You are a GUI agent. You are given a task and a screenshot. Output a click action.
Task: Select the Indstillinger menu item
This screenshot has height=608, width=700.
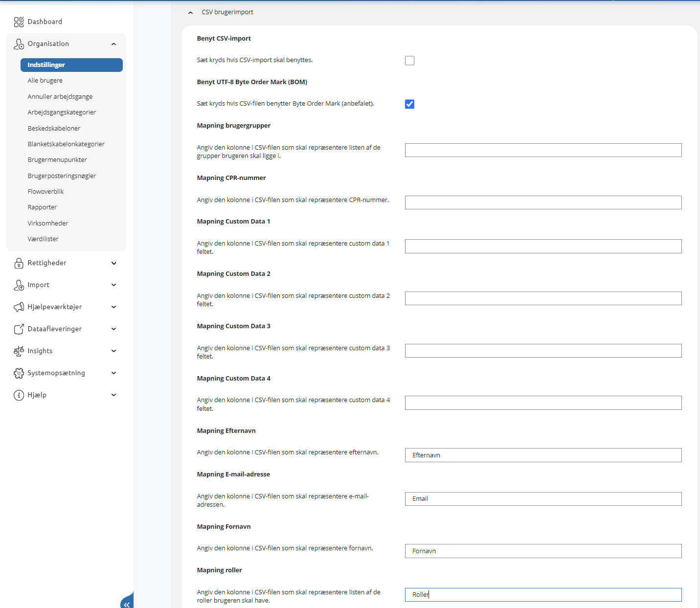[71, 65]
